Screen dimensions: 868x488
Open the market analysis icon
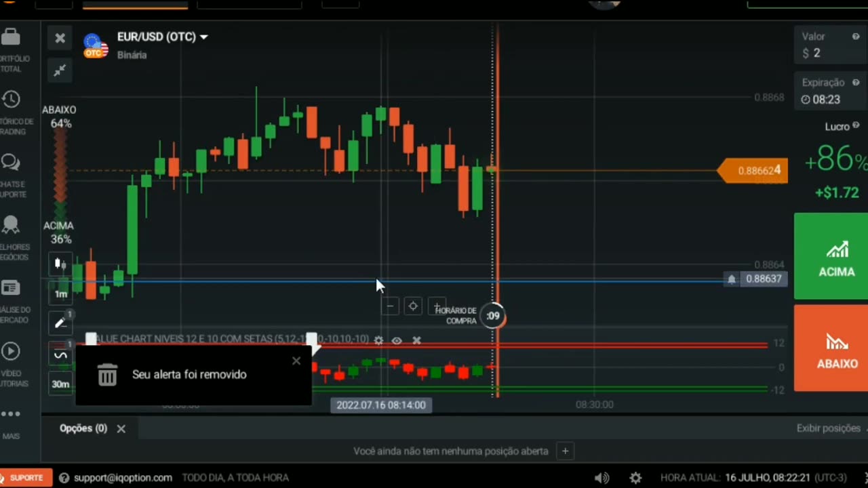tap(10, 288)
